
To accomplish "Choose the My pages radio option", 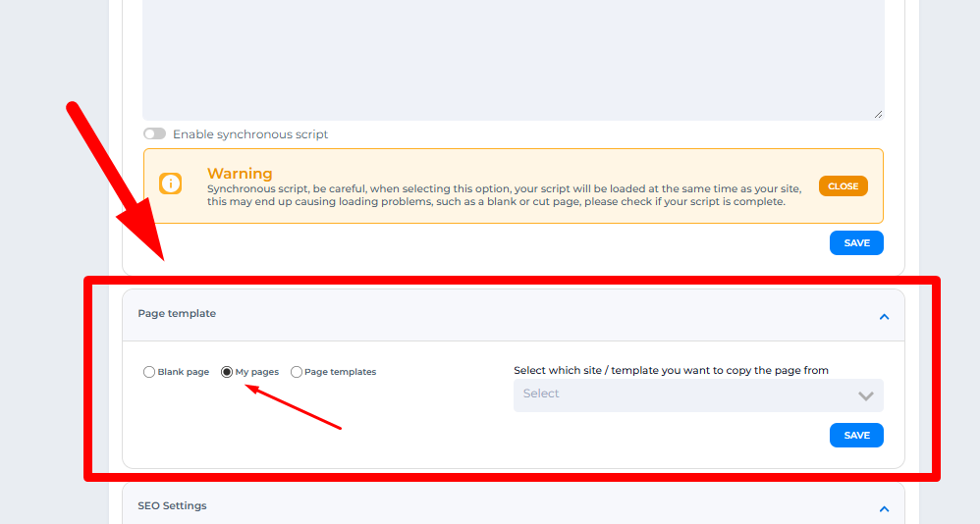I will (x=227, y=372).
